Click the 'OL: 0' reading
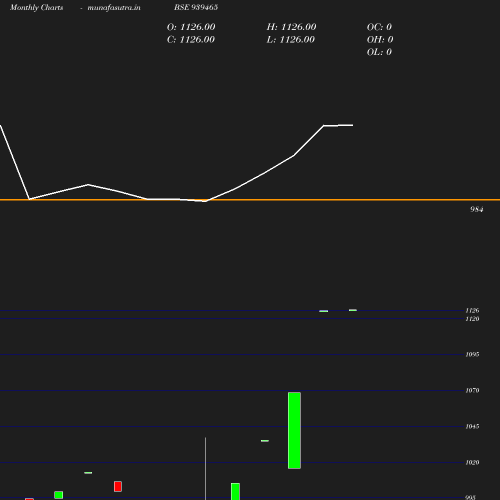 point(379,52)
